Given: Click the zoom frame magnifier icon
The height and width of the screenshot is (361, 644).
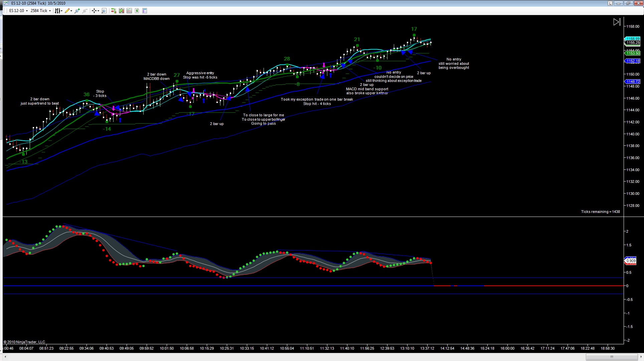Looking at the screenshot, I should [104, 11].
